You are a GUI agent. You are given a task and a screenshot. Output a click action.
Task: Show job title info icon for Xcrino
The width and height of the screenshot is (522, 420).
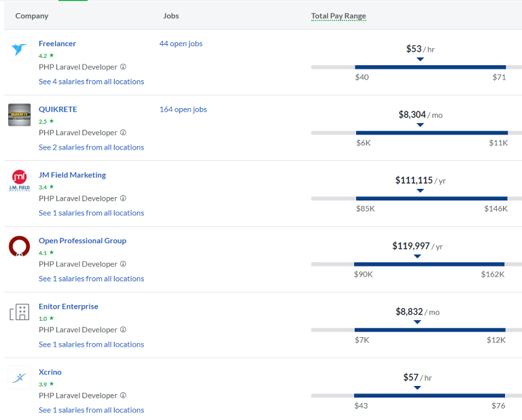point(123,396)
